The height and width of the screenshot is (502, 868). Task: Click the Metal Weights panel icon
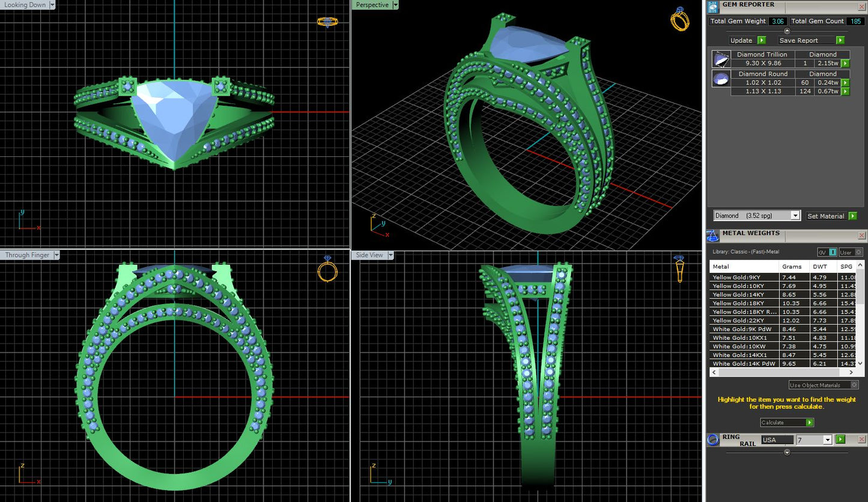tap(713, 236)
